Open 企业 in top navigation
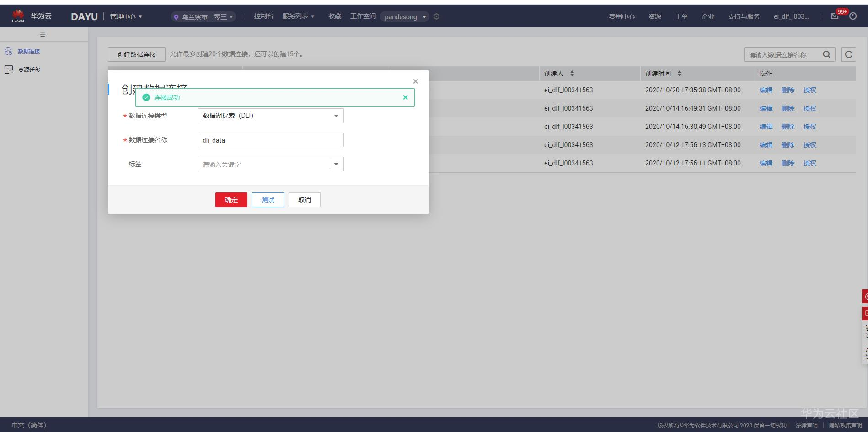Image resolution: width=868 pixels, height=432 pixels. [x=708, y=16]
